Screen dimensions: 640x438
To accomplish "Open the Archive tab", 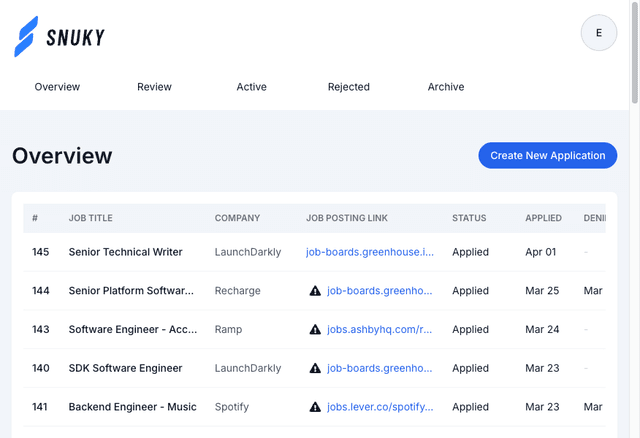I will coord(445,87).
